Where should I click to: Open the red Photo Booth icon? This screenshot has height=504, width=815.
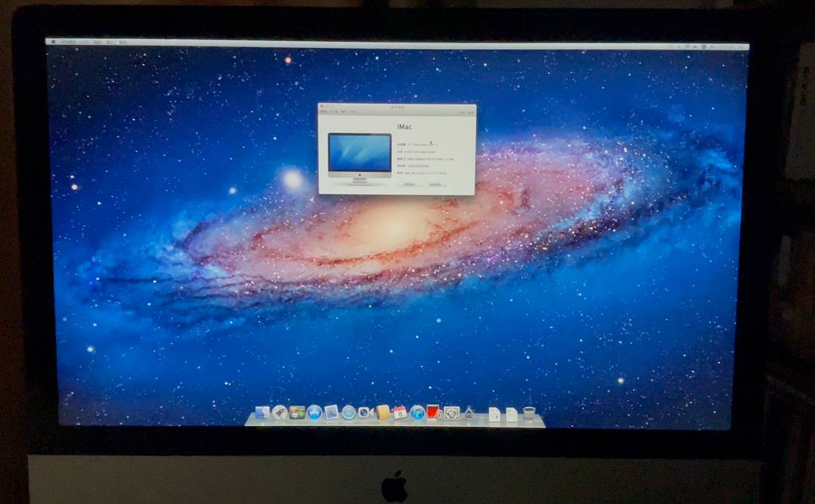(x=434, y=413)
